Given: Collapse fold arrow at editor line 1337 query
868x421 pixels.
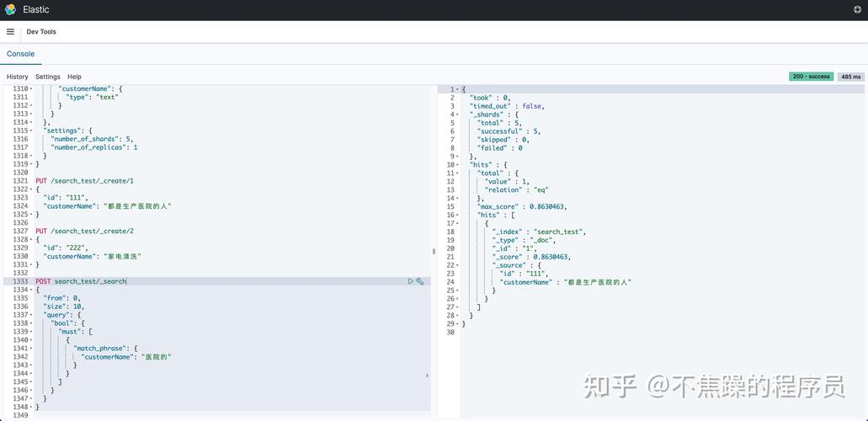Looking at the screenshot, I should click(31, 315).
